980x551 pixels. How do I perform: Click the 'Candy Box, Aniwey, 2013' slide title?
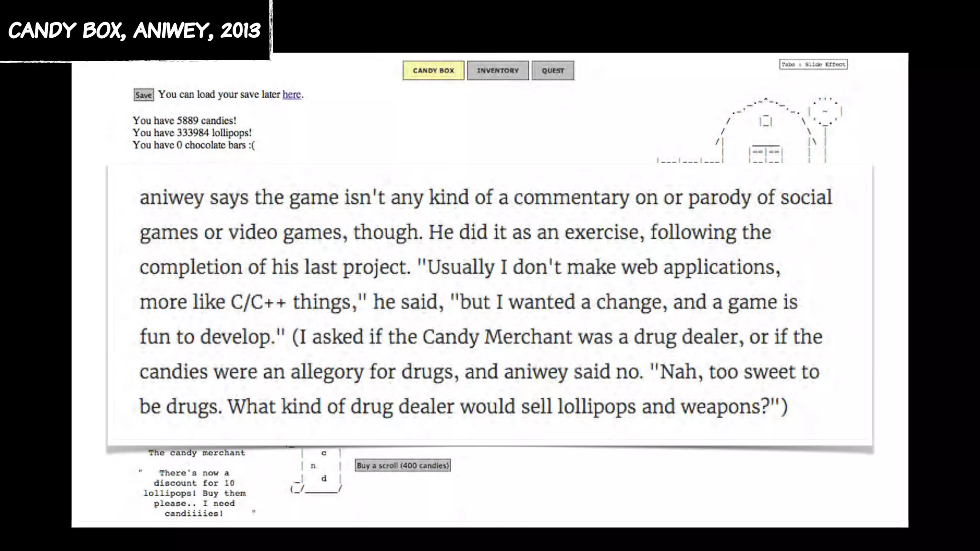(134, 31)
